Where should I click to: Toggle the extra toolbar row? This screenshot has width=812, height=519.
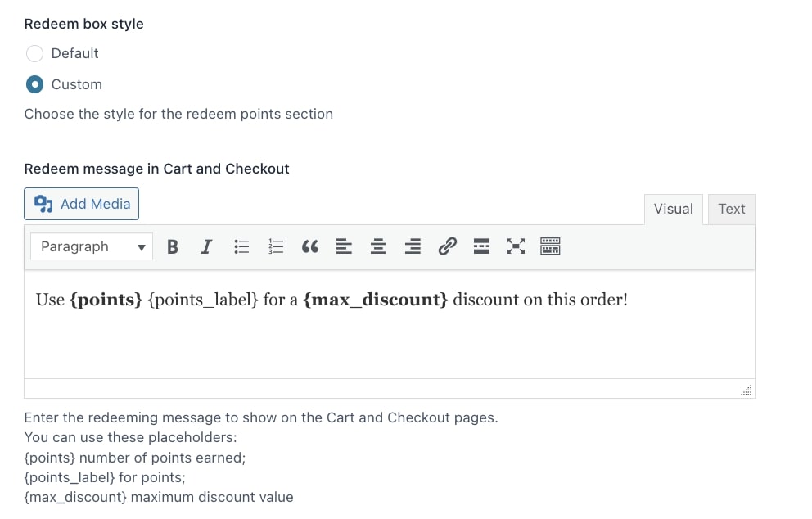[550, 246]
